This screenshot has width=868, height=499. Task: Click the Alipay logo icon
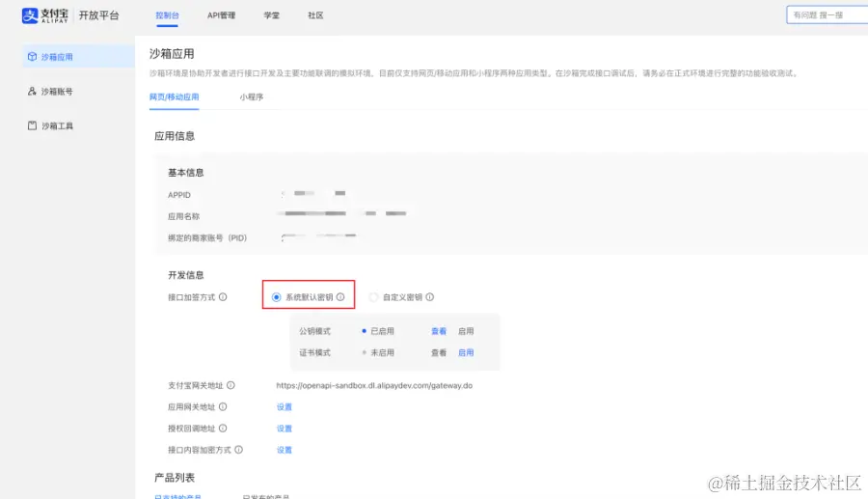[30, 15]
